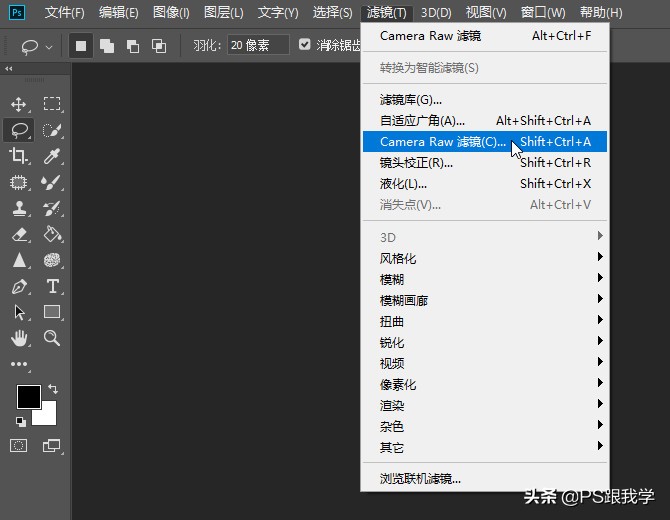Open the 编辑(E) menu
Image resolution: width=670 pixels, height=520 pixels.
click(x=118, y=12)
